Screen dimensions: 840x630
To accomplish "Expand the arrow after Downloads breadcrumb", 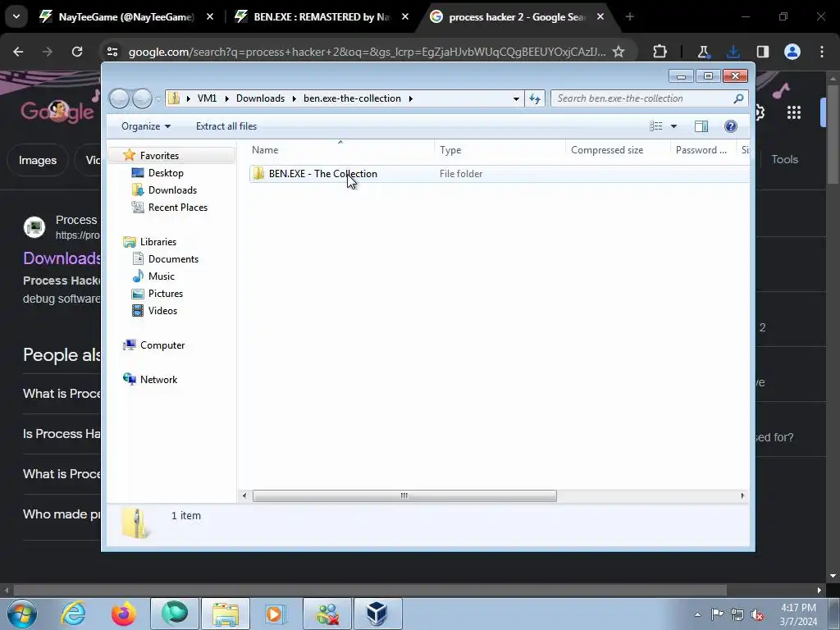I will point(294,98).
